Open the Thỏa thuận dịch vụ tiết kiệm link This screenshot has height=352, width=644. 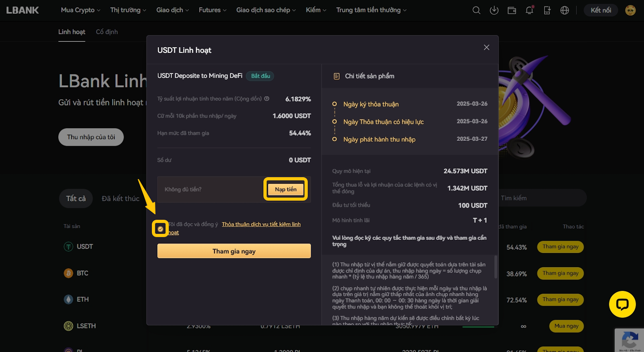(261, 224)
